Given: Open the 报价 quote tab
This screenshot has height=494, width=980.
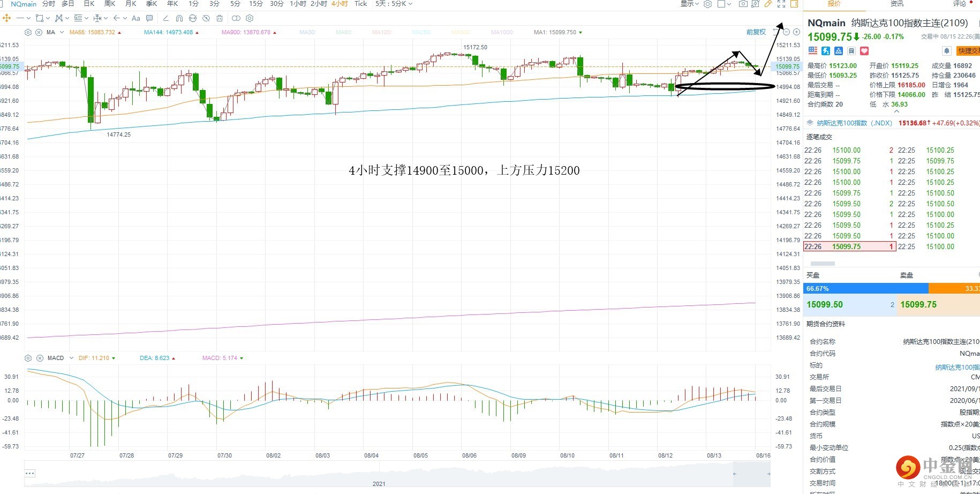Looking at the screenshot, I should click(x=834, y=4).
